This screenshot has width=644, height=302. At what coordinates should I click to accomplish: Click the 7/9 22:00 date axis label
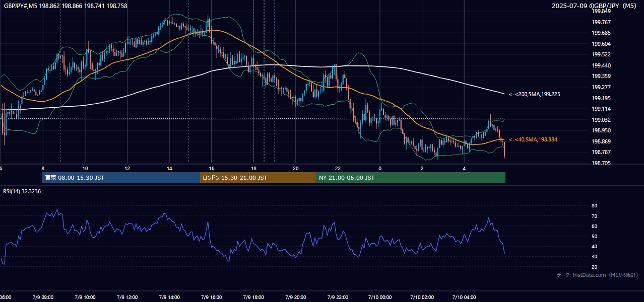tap(338, 297)
